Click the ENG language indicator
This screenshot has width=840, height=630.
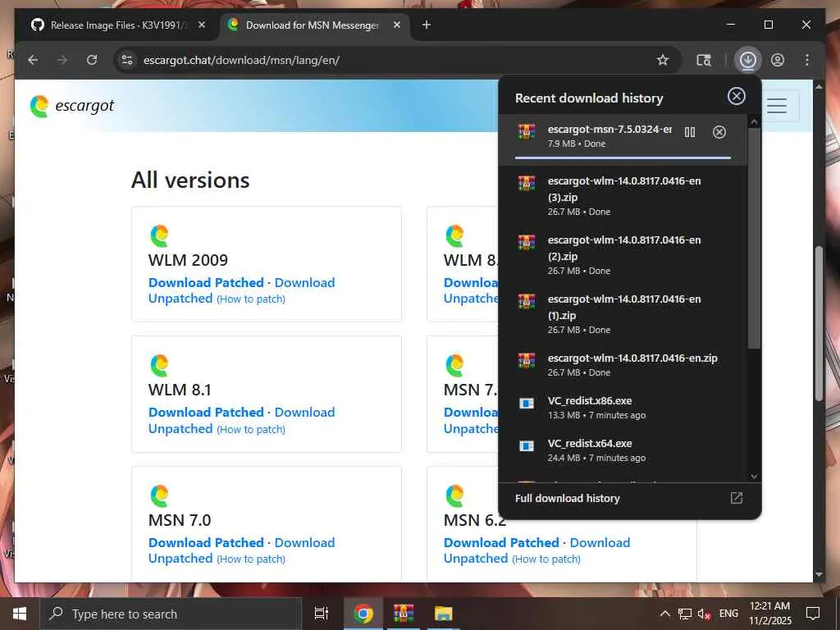(728, 614)
